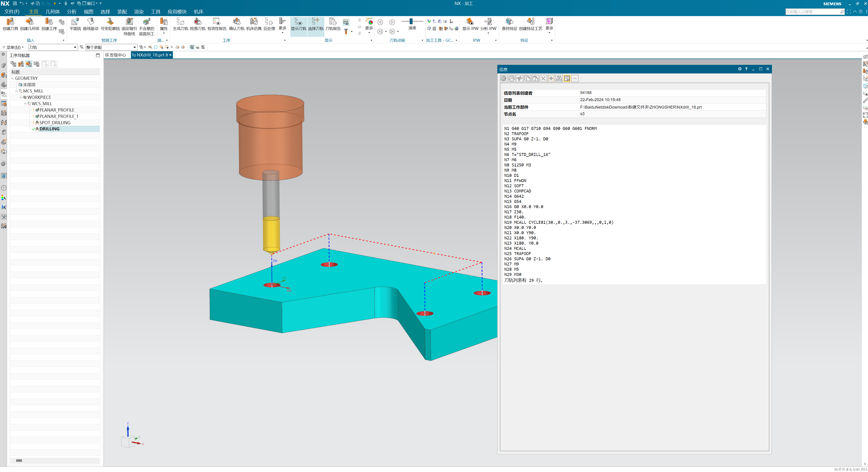Viewport: 868px width, 472px height.
Task: Click the print icon in 信息 window
Action: coord(512,79)
